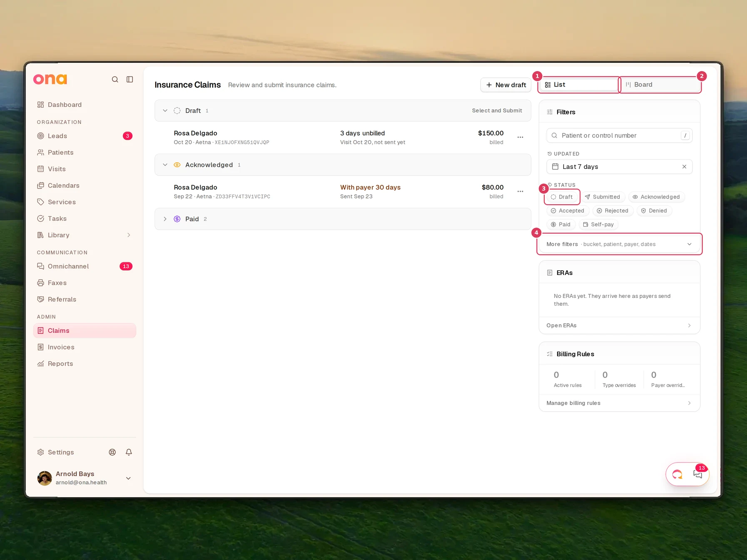
Task: Open Rosa Delgado's Oct 20 draft claim
Action: click(343, 137)
